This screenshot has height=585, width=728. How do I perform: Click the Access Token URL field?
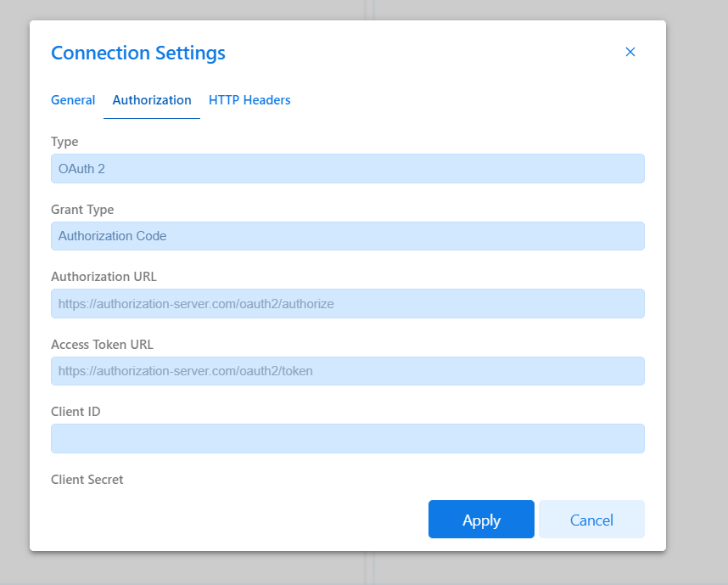[347, 371]
